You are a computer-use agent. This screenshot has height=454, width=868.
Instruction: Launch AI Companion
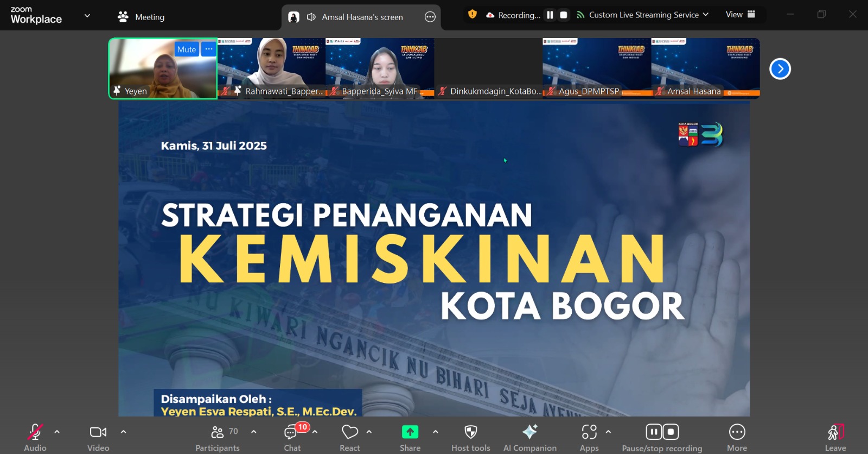[529, 433]
